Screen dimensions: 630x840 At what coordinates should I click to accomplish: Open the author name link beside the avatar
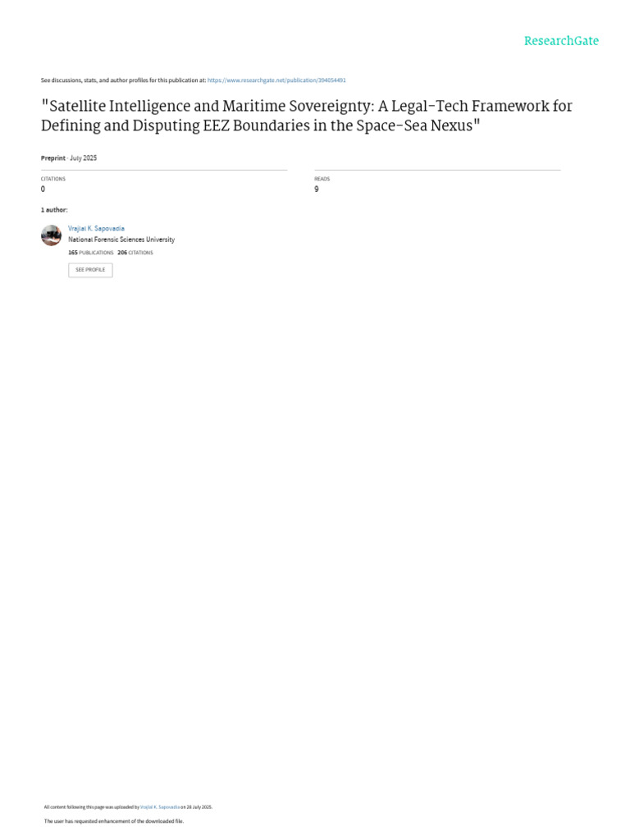tap(96, 229)
